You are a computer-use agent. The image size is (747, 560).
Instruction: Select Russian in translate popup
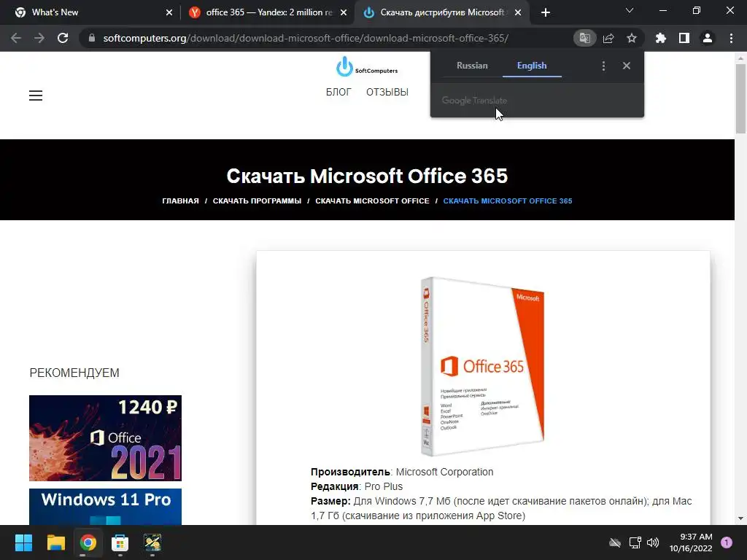(x=472, y=66)
